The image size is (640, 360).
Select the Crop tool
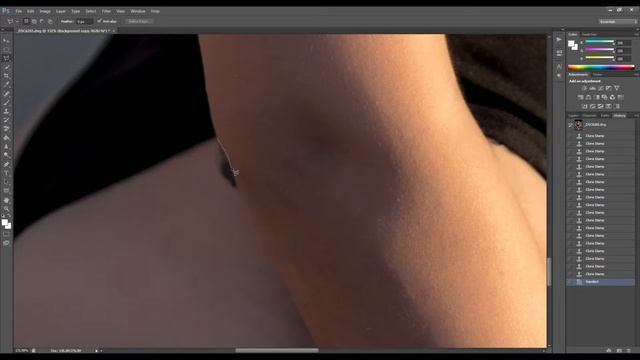(6, 76)
